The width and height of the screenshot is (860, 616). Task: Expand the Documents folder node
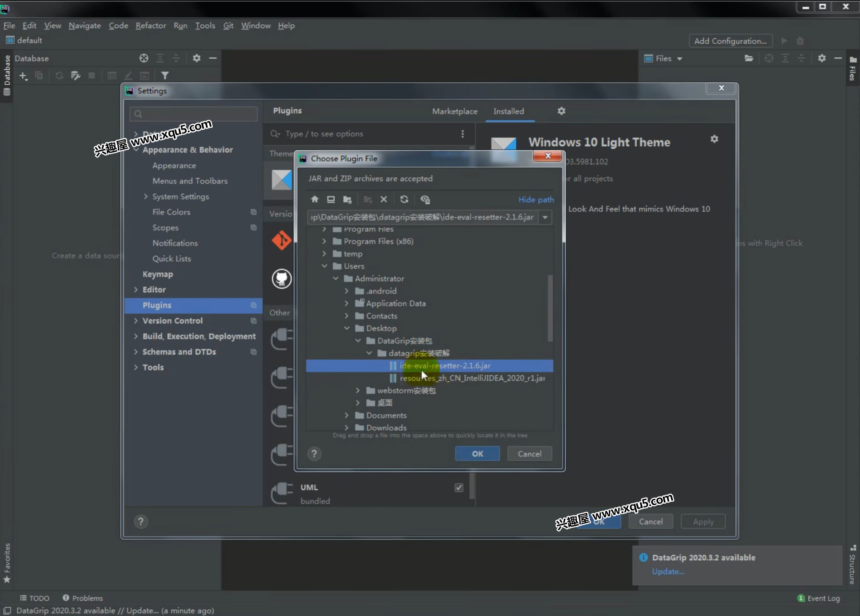(x=346, y=415)
